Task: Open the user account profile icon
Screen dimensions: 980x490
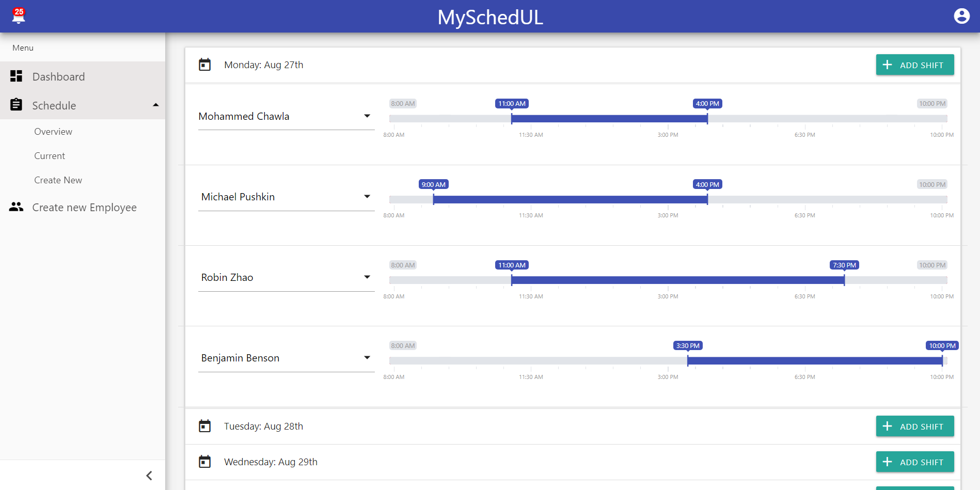Action: pyautogui.click(x=961, y=16)
